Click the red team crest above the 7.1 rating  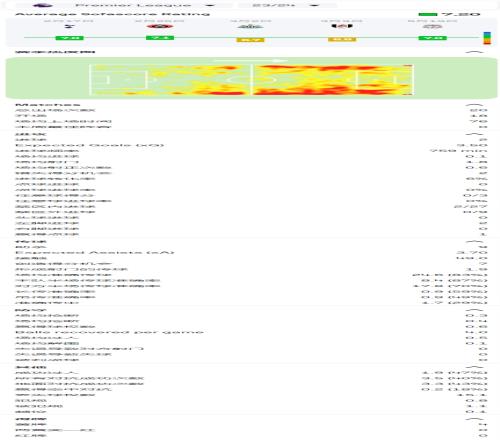160,26
